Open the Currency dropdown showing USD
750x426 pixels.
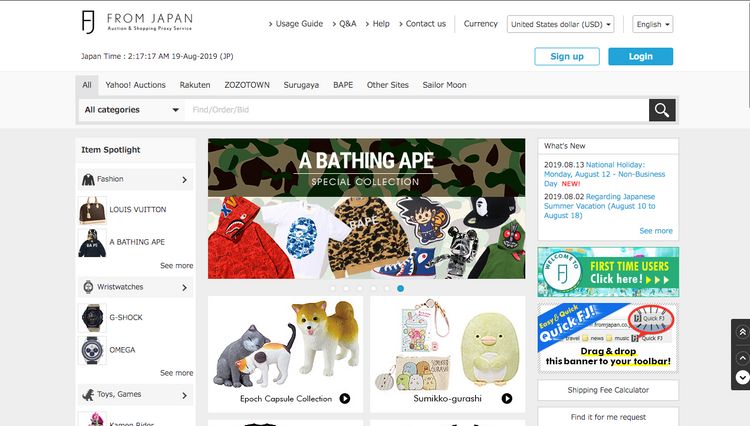point(561,24)
